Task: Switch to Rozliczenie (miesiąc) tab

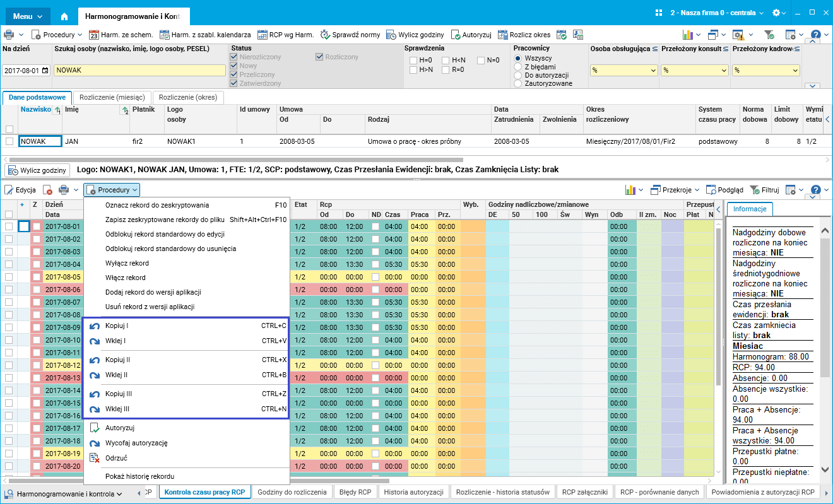Action: pyautogui.click(x=112, y=98)
